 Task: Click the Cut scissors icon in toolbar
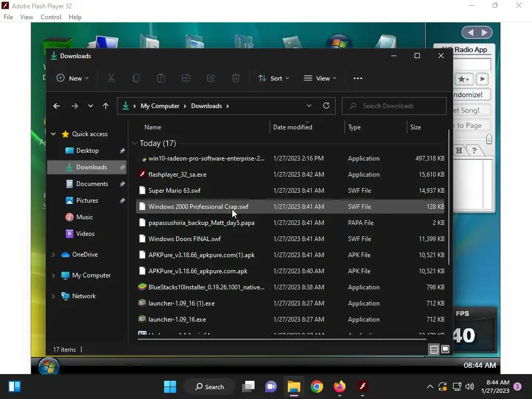[111, 78]
